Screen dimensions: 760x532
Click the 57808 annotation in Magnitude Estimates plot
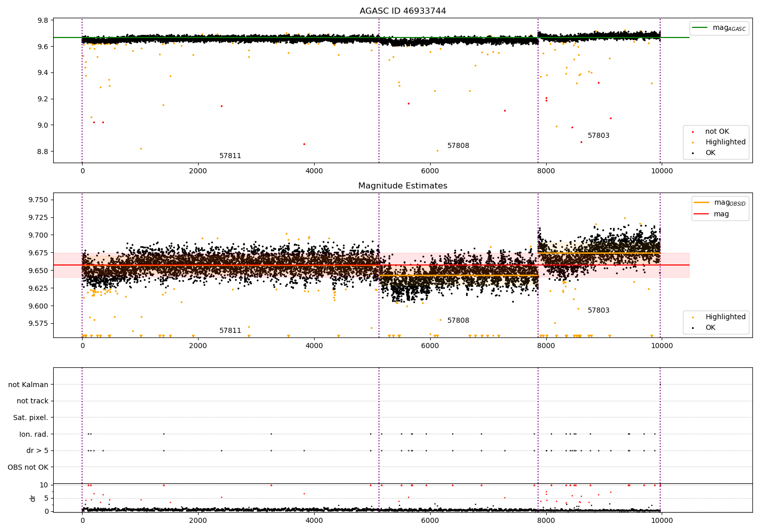[x=458, y=321]
